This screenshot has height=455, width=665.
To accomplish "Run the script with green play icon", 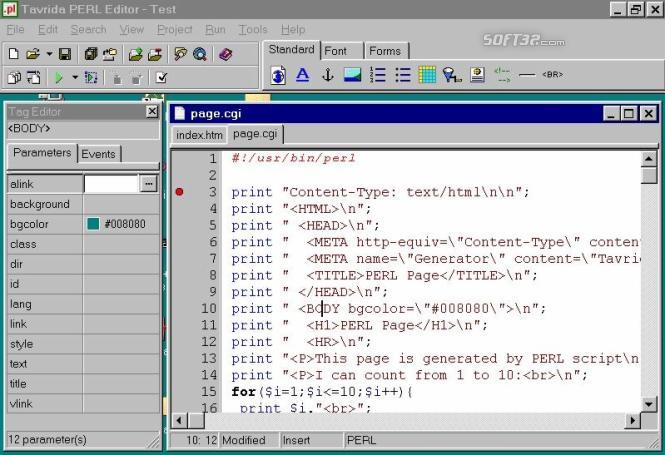I will [x=59, y=78].
